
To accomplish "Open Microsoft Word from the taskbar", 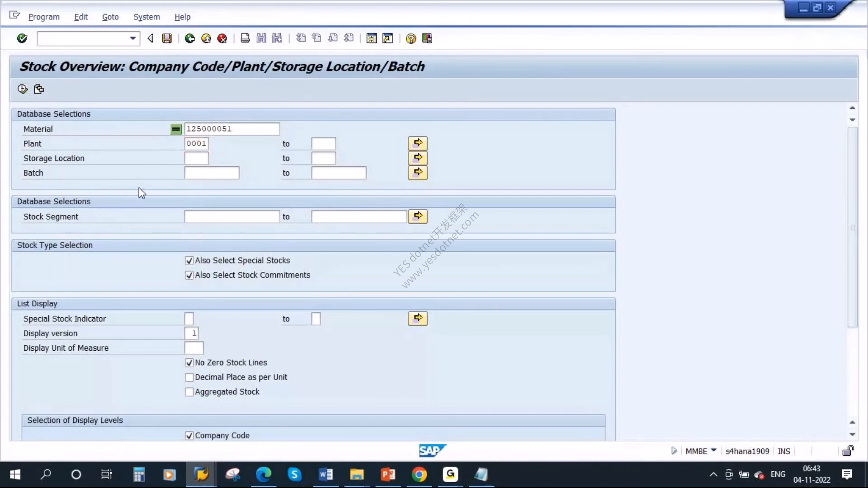I will (325, 474).
